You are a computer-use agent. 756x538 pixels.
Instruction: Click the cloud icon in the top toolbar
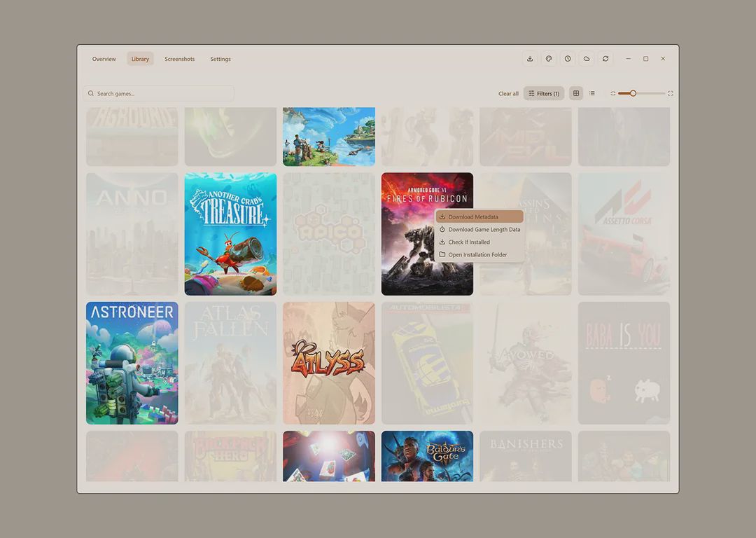pos(587,59)
